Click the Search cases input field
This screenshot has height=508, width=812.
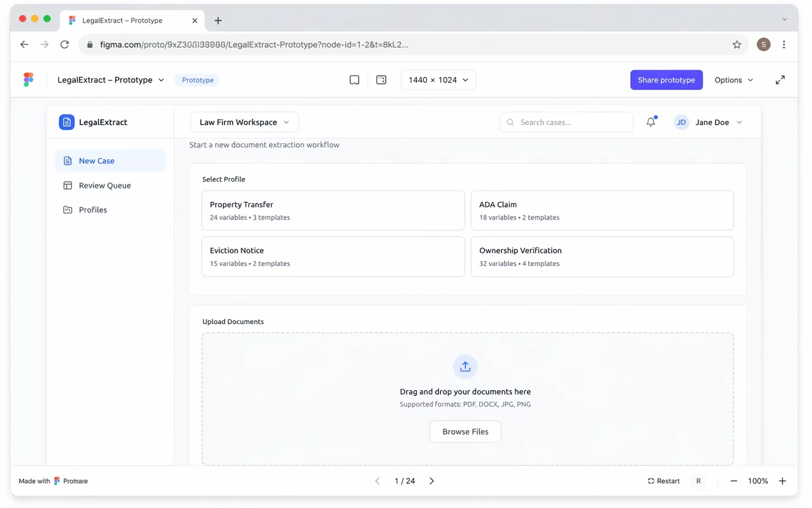click(566, 122)
